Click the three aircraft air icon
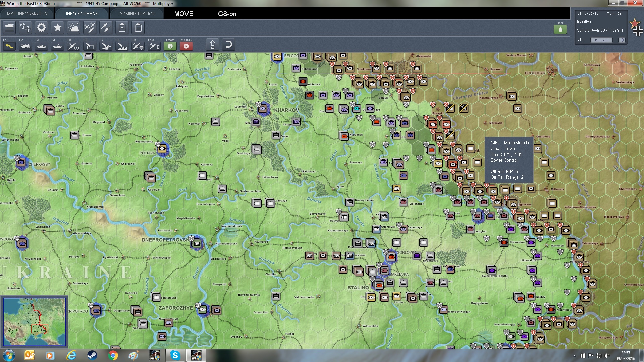644x362 pixels. (90, 27)
